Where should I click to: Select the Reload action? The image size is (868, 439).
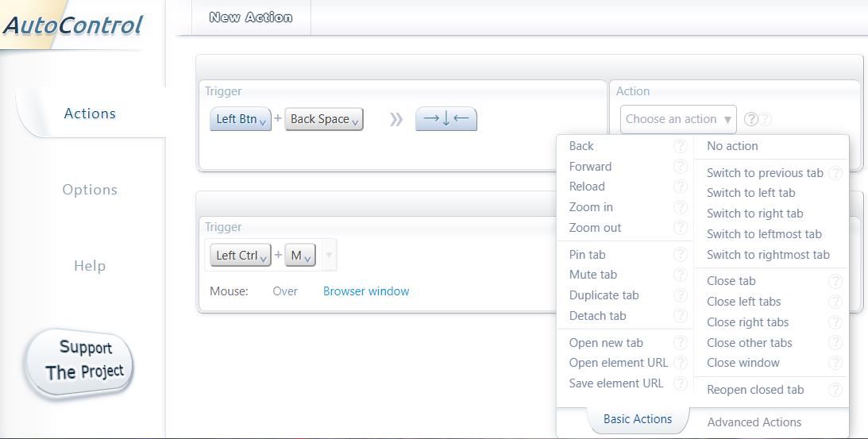coord(587,187)
